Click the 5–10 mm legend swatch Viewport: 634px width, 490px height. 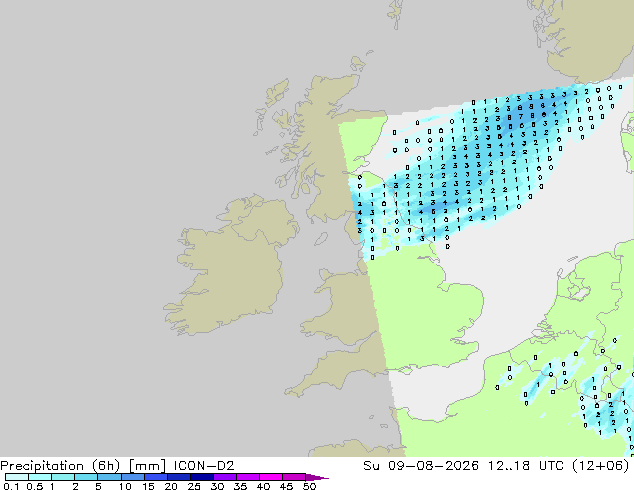point(109,477)
